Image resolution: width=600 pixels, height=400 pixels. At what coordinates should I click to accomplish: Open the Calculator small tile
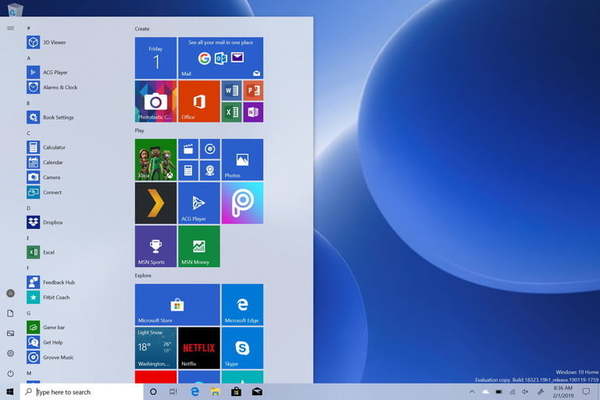click(188, 170)
